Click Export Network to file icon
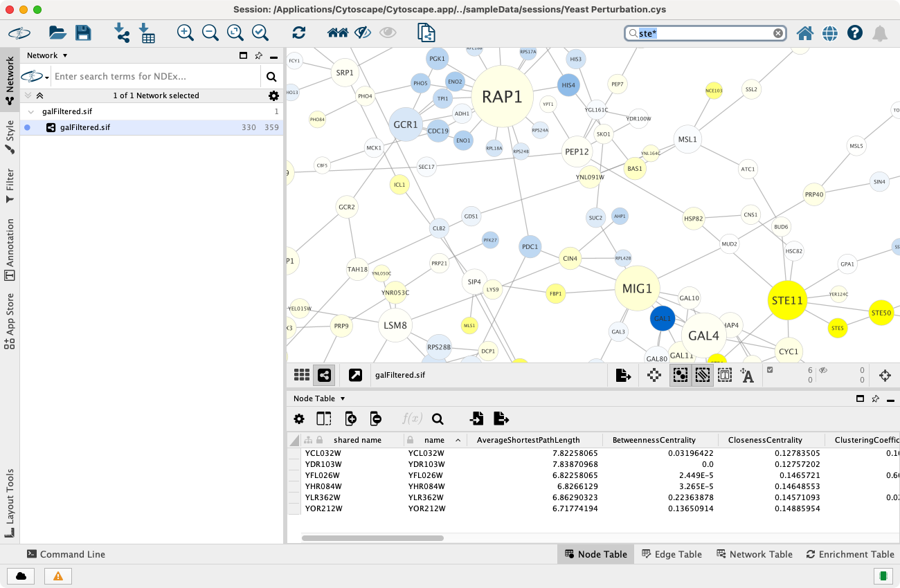This screenshot has width=900, height=588. coord(623,375)
